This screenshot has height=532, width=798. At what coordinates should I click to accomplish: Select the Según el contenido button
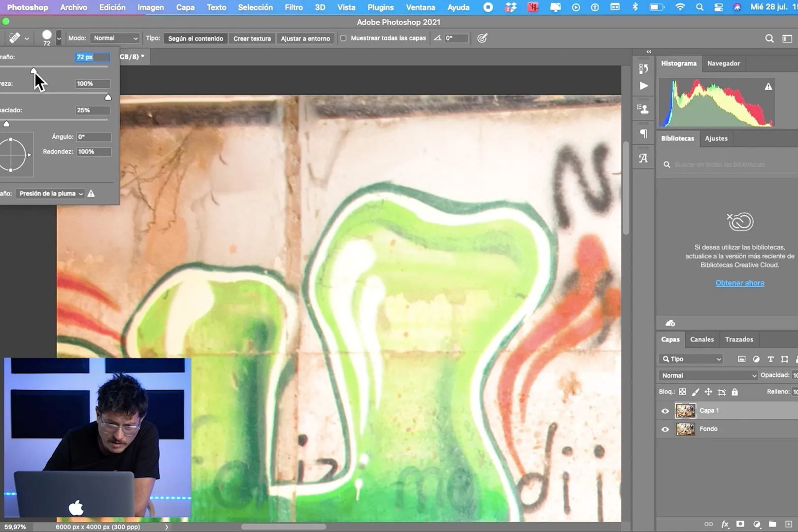tap(196, 38)
